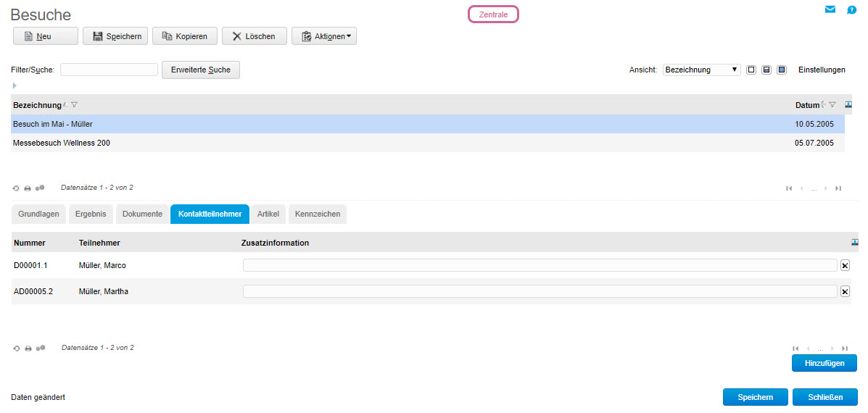This screenshot has height=413, width=868.
Task: Open the Ergebnis tab
Action: [91, 214]
